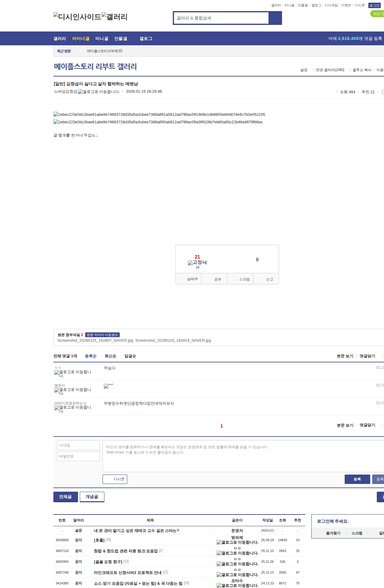Open gallog icon under commenter 어린이로응징하는신
The image size is (384, 588).
73,409
